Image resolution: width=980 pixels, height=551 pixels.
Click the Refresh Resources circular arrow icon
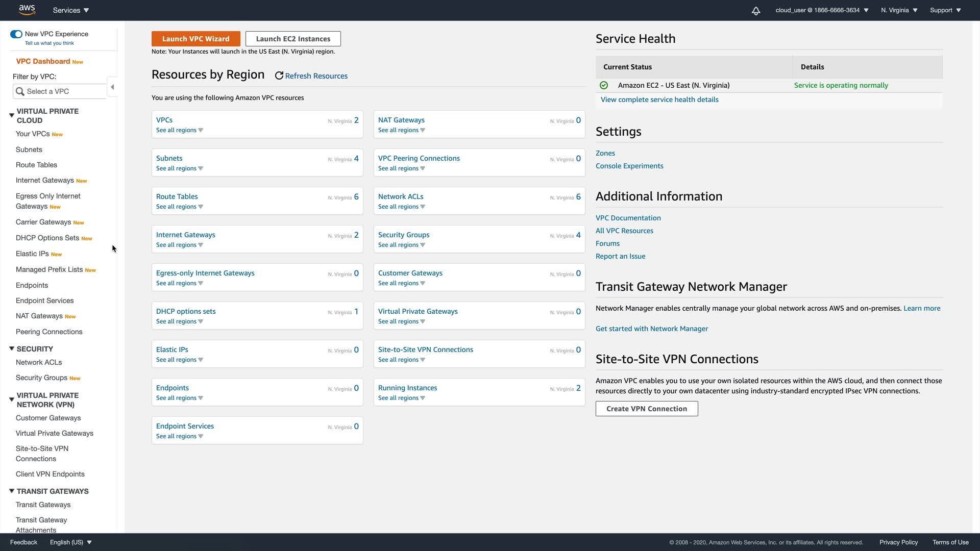(279, 76)
